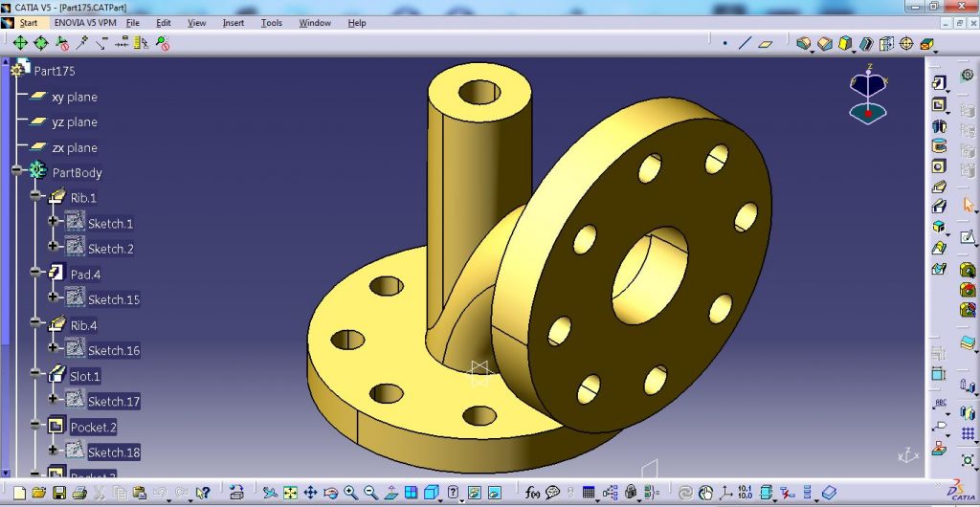980x507 pixels.
Task: Start the Sketcher with the Sketch icon
Action: (968, 237)
